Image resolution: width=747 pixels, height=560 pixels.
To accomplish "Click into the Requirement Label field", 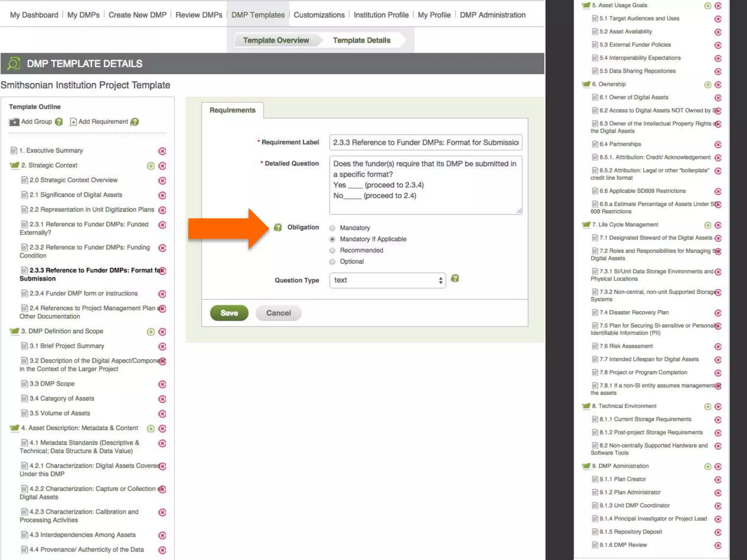I will point(425,143).
